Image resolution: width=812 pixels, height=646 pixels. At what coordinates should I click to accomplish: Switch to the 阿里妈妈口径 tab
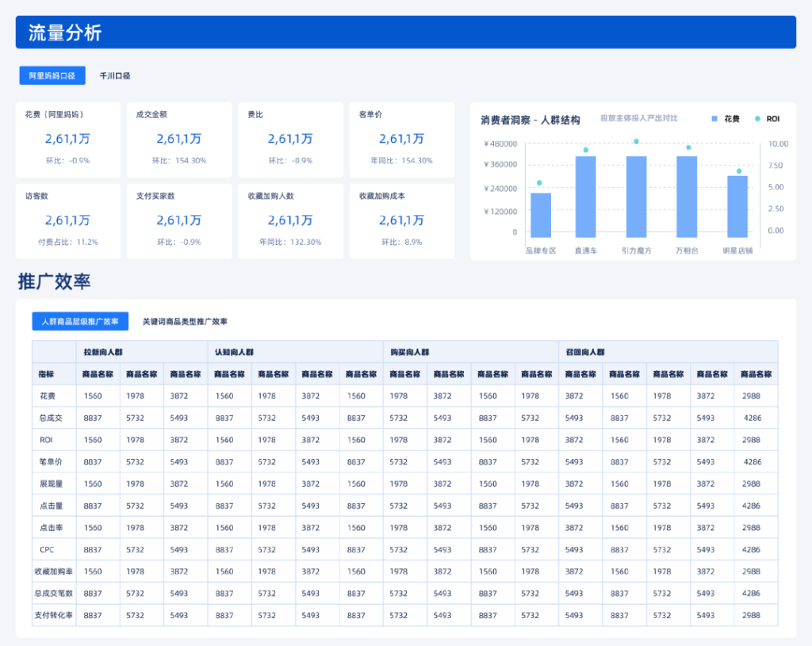click(52, 75)
